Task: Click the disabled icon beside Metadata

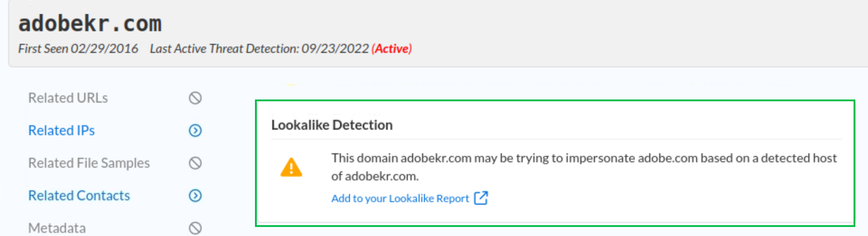Action: coord(195,228)
